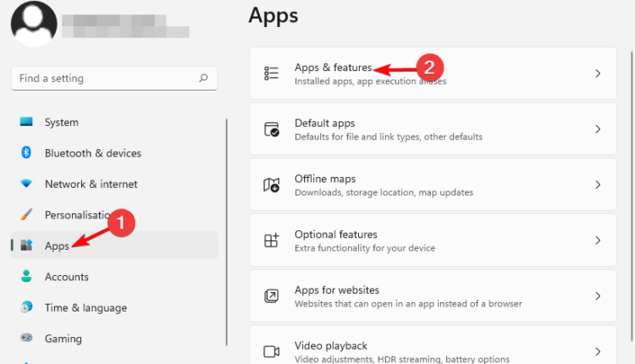Screen dimensions: 635x364
Task: Click the Bluetooth & devices icon
Action: [26, 153]
